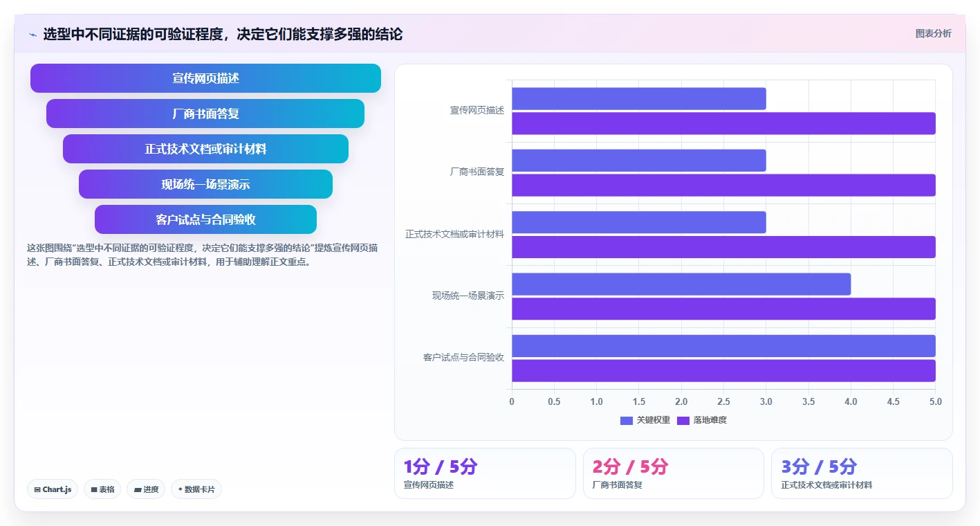The image size is (980, 526).
Task: Select the 宣传网页描述 funnel stage
Action: click(x=205, y=78)
